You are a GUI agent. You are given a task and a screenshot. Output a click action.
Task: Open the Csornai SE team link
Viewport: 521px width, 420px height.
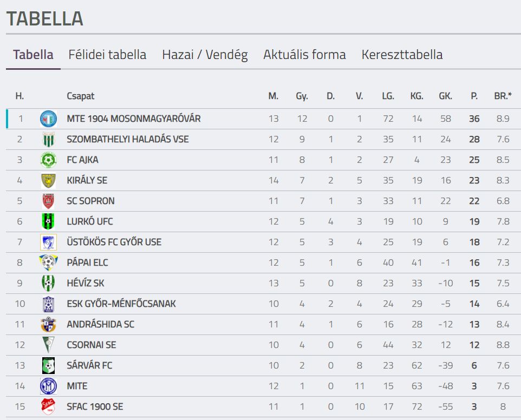(x=92, y=345)
